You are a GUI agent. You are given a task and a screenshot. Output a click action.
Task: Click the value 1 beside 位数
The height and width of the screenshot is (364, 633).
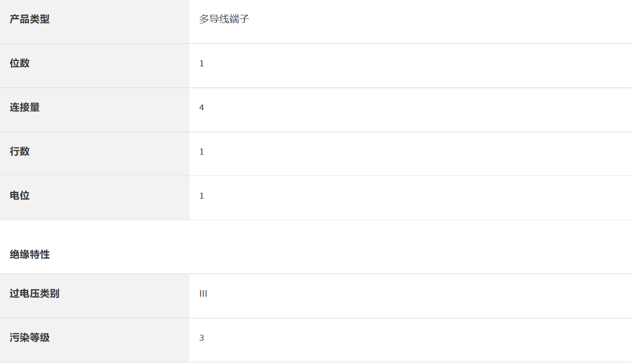tap(202, 64)
